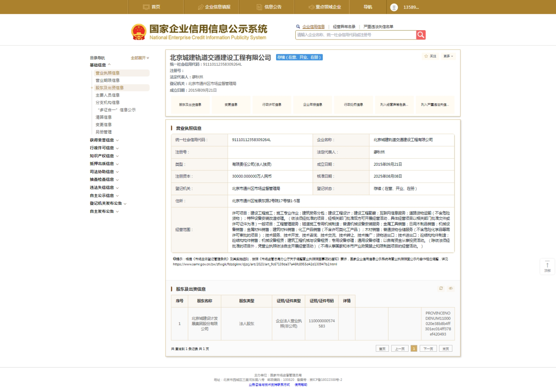Expand the 行政许可信息 sidebar section
Screen dimensions: 556x392
pyautogui.click(x=104, y=148)
